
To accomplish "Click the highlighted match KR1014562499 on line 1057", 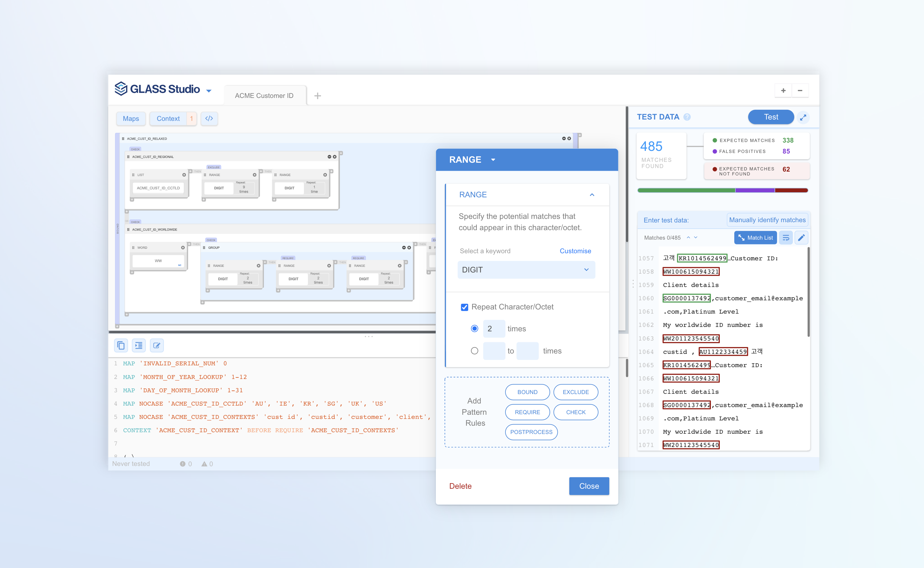I will [x=702, y=258].
